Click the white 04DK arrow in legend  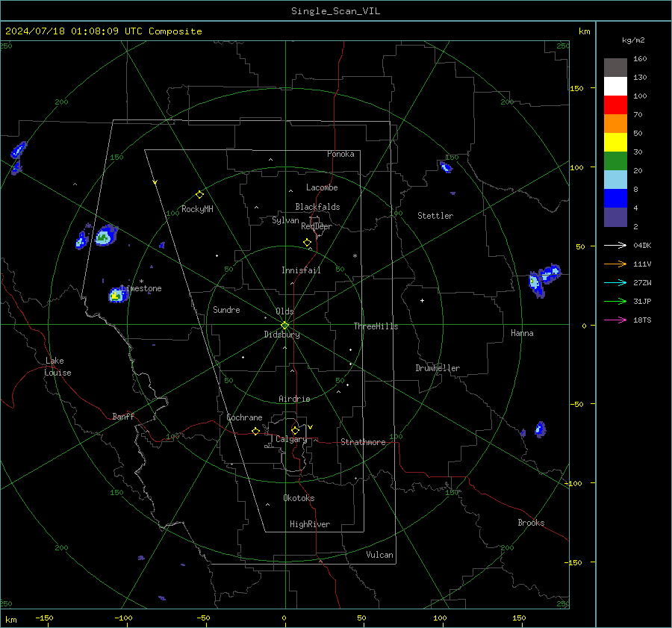coord(615,246)
